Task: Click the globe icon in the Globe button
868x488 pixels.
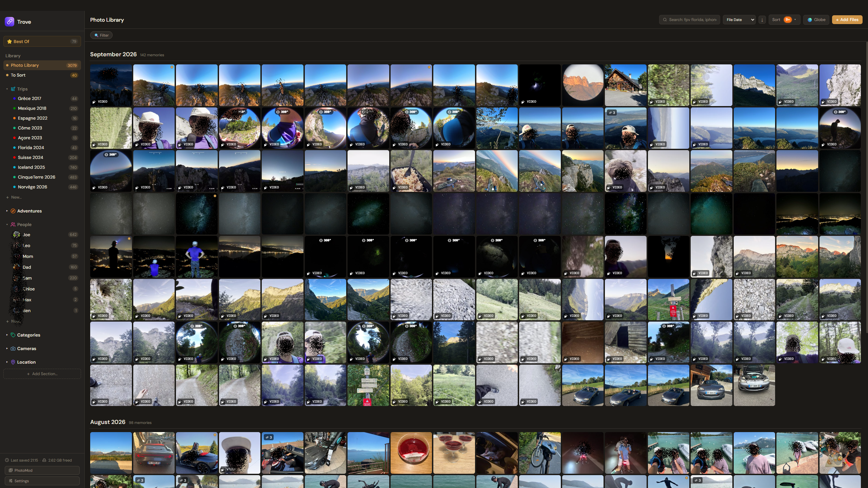Action: 810,20
